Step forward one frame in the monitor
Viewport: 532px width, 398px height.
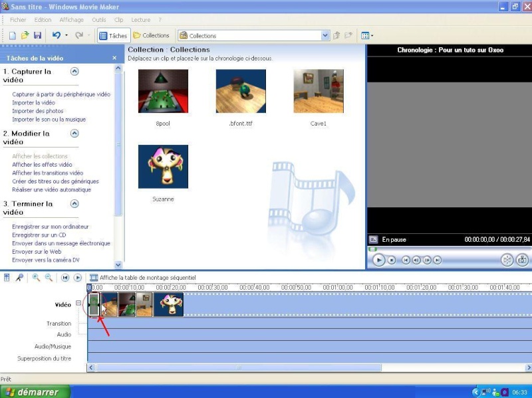coord(427,260)
